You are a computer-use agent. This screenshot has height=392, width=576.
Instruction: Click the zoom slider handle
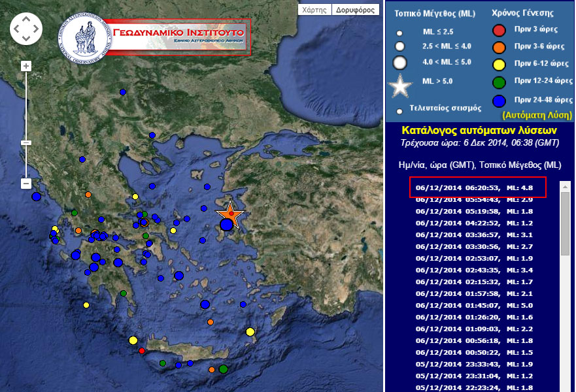26,142
